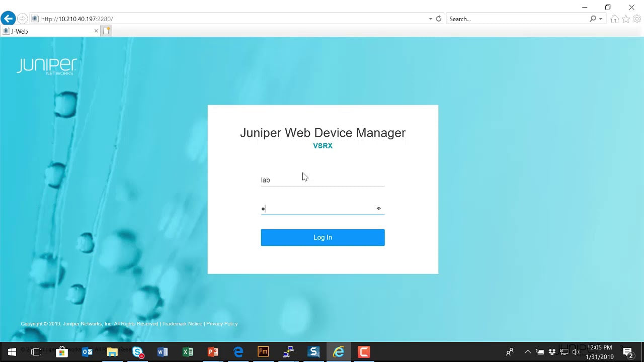Open the Action Center notifications icon
Viewport: 644px width, 362px height.
(628, 352)
